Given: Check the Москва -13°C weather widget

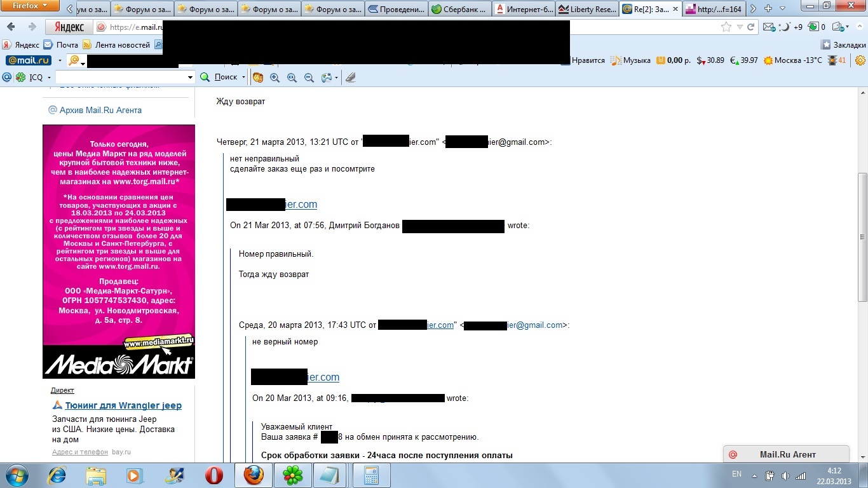Looking at the screenshot, I should coord(793,60).
